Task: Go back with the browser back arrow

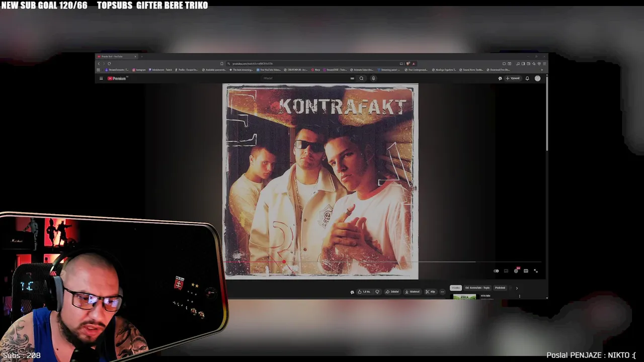Action: coord(99,64)
